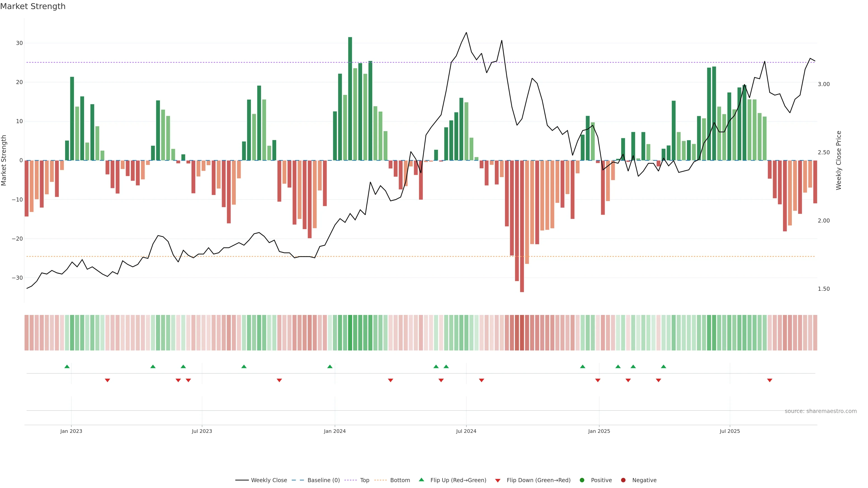
Task: Click the Market Strength chart title
Action: point(33,6)
